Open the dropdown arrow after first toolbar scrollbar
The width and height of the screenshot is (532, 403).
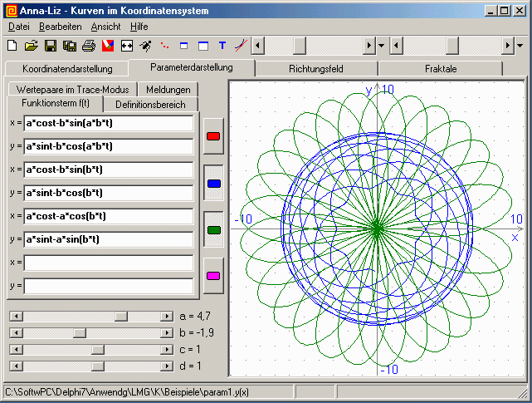coord(381,45)
